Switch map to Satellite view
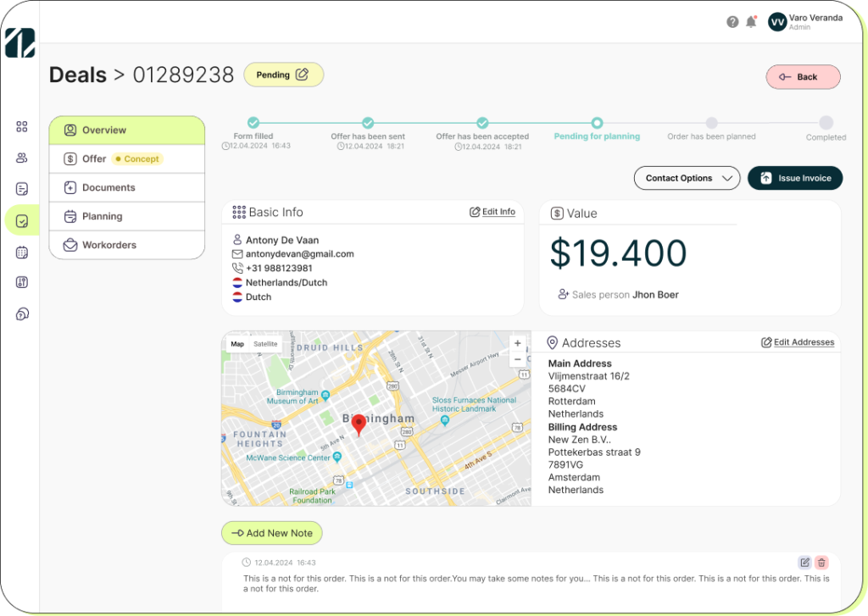 click(x=265, y=344)
